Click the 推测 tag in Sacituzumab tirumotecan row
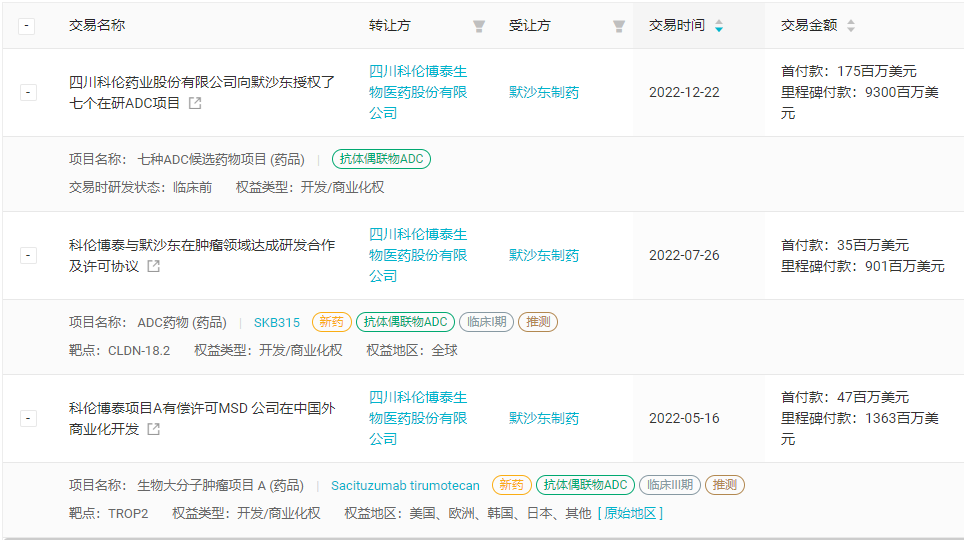 [x=725, y=485]
